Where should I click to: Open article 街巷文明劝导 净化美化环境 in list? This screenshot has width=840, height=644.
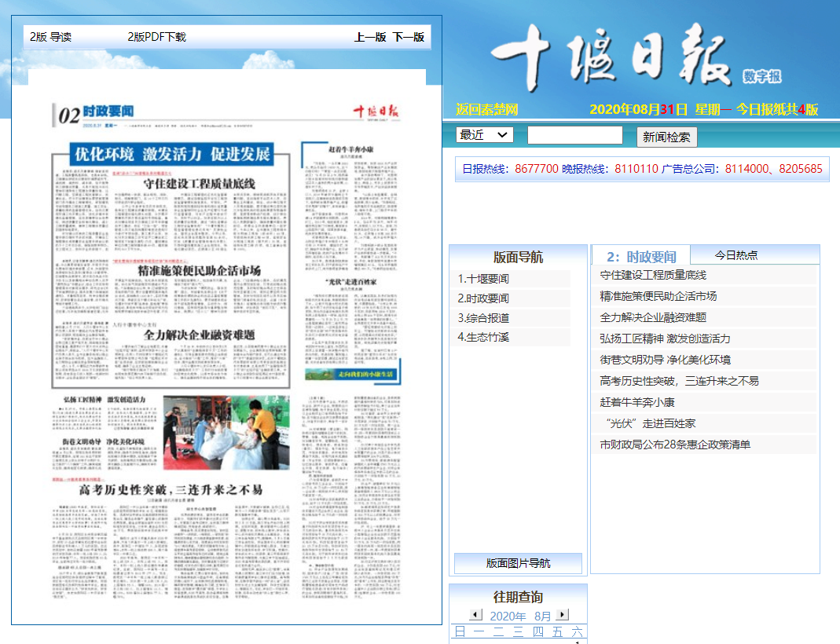click(665, 360)
